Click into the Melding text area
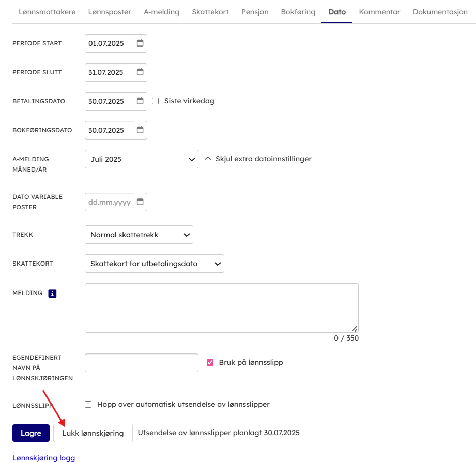The width and height of the screenshot is (476, 462). point(221,307)
